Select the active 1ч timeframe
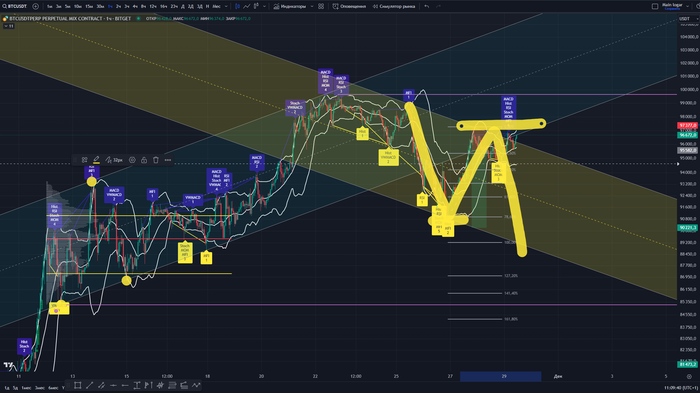The height and width of the screenshot is (393, 700). [110, 6]
